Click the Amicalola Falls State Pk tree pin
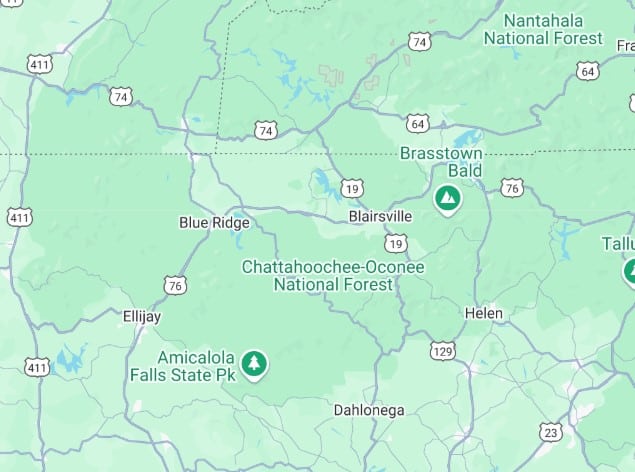This screenshot has height=472, width=635. (254, 366)
